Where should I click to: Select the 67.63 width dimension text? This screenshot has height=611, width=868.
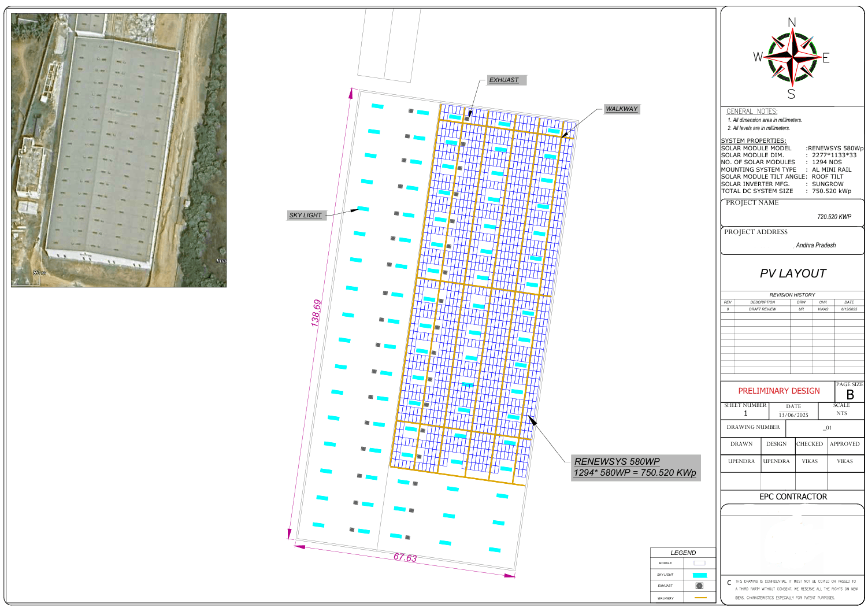tap(405, 557)
